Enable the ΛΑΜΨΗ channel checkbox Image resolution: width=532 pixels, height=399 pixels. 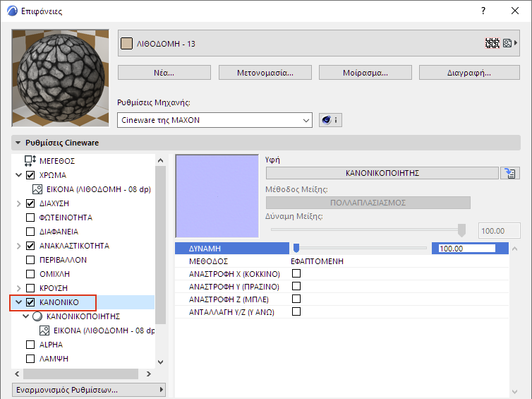[30, 359]
